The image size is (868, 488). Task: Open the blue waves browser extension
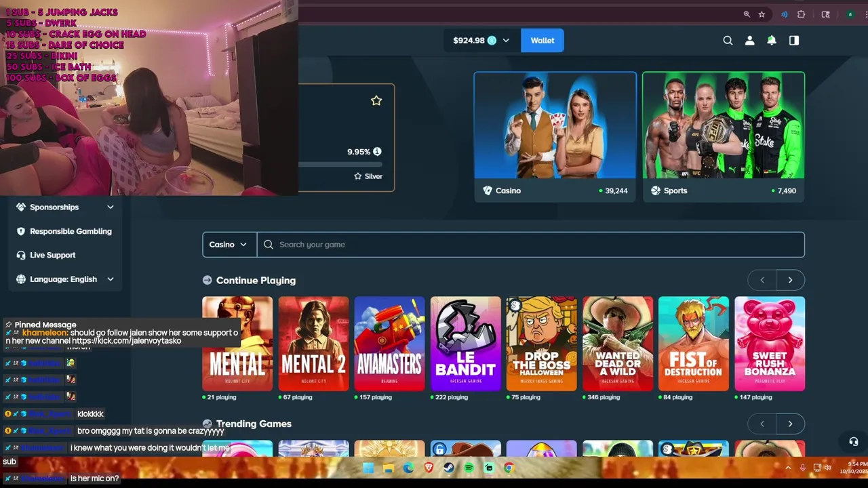point(784,14)
